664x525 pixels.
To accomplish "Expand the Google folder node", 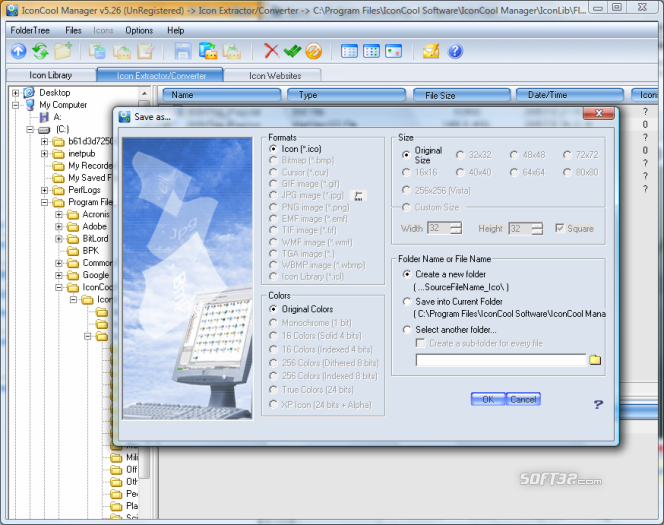I will (x=58, y=275).
